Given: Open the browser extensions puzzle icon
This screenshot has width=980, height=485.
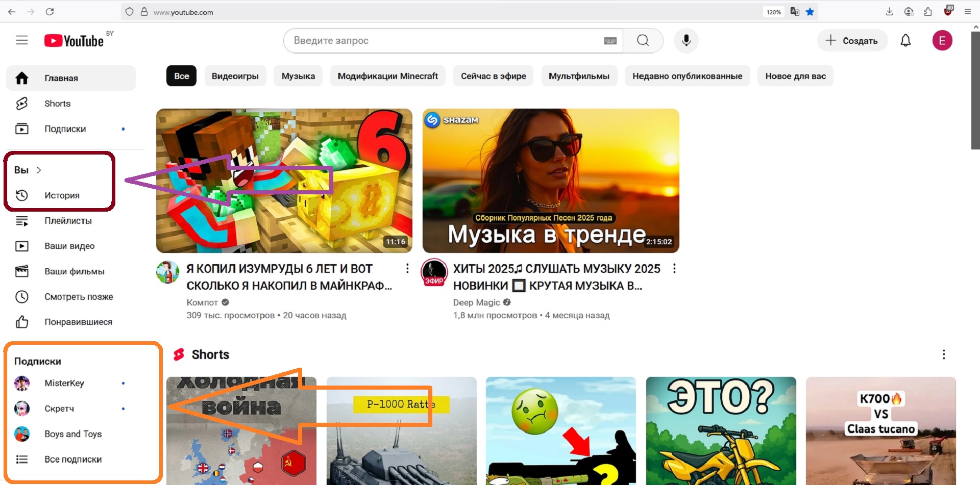Looking at the screenshot, I should [928, 12].
